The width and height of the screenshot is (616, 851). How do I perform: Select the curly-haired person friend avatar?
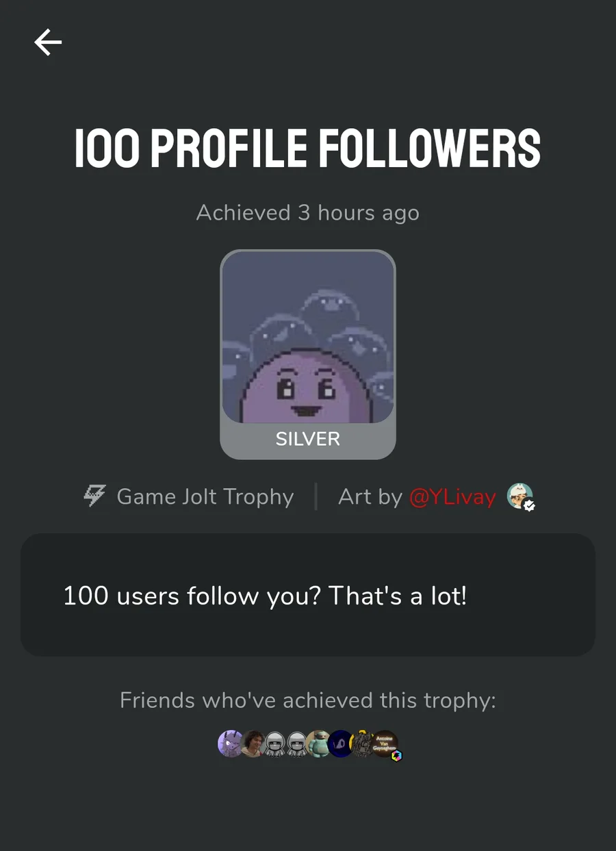point(253,743)
